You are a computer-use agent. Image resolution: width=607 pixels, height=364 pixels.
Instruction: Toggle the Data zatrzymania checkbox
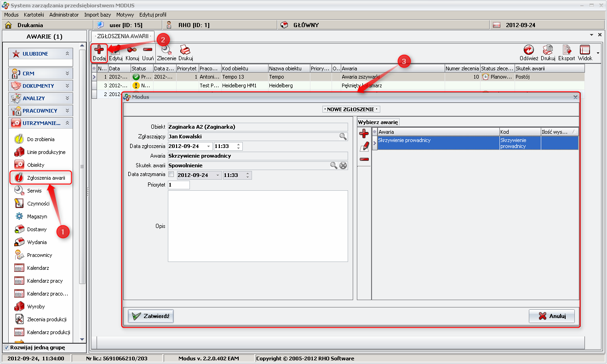pyautogui.click(x=172, y=175)
